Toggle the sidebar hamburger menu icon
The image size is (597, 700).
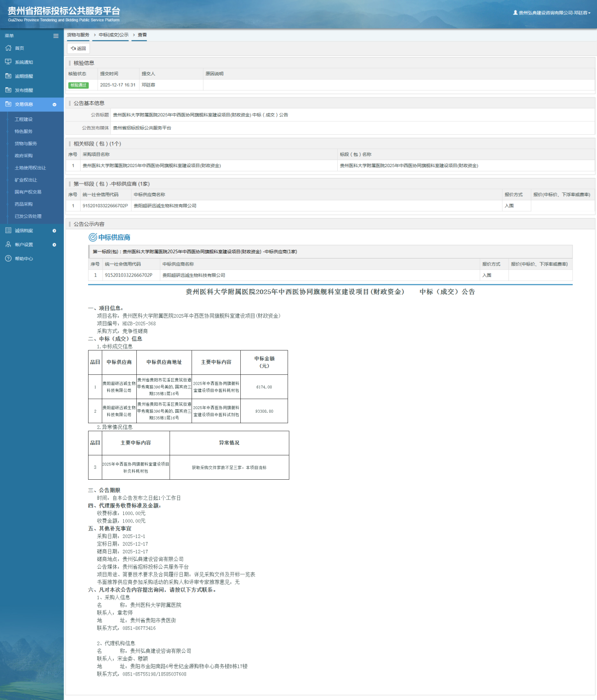[56, 36]
